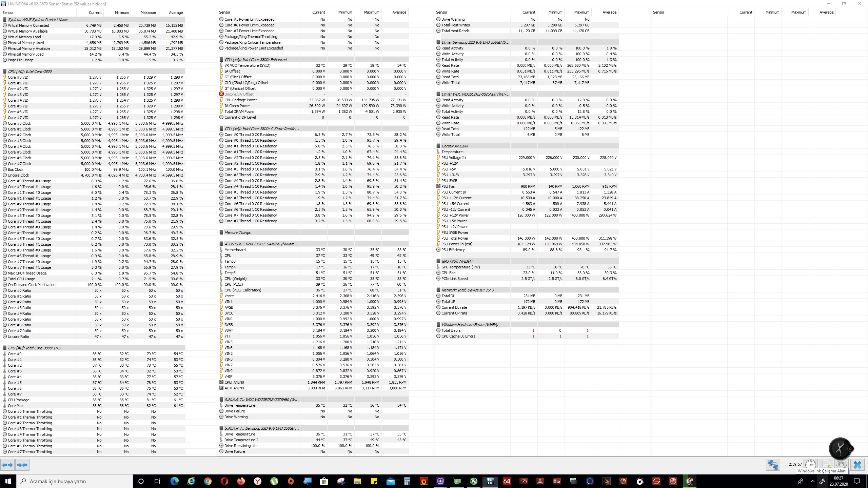Close sensor window with blue X button

point(857,465)
